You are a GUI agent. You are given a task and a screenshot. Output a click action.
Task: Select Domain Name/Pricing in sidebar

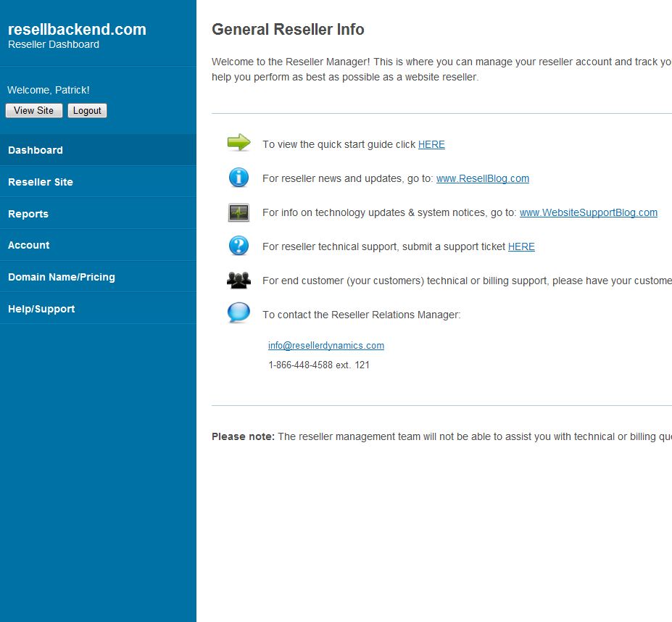(x=62, y=277)
